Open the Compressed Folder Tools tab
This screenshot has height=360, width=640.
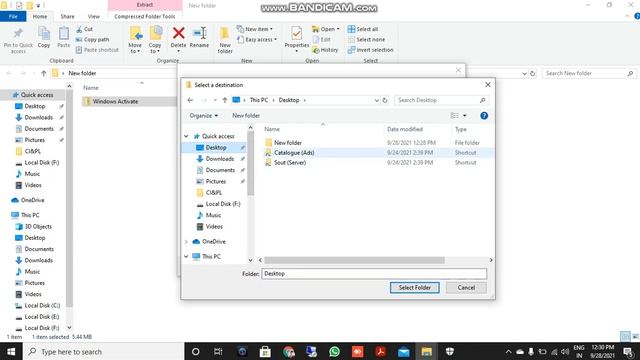pyautogui.click(x=144, y=16)
